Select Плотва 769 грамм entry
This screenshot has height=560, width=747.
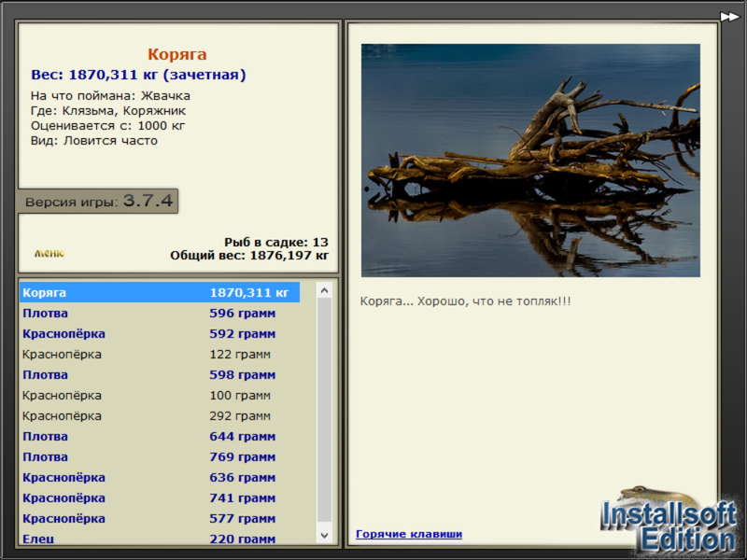tap(160, 456)
